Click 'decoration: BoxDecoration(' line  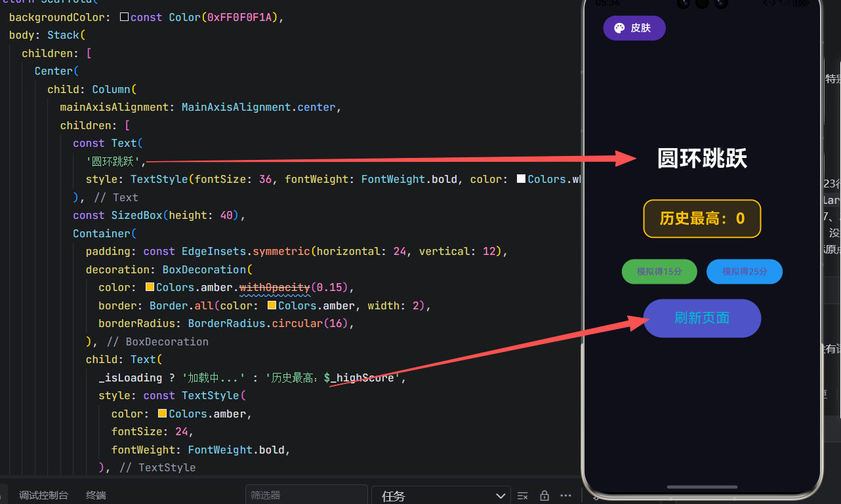click(169, 269)
